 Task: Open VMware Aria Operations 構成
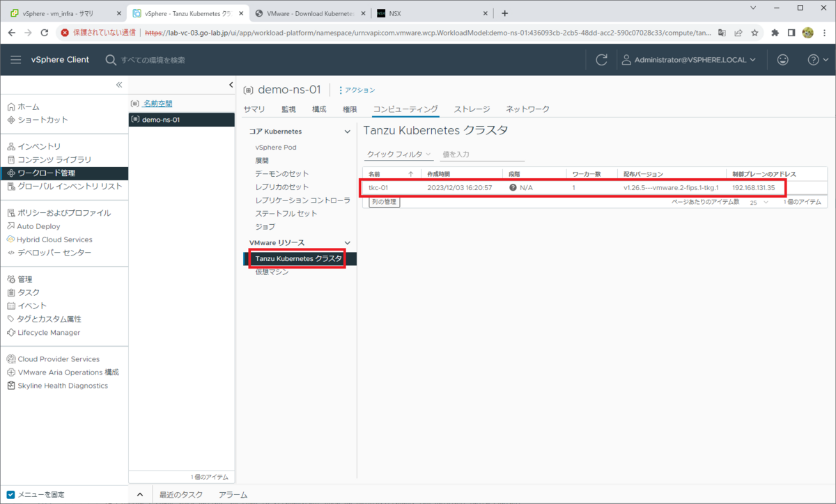coord(63,372)
